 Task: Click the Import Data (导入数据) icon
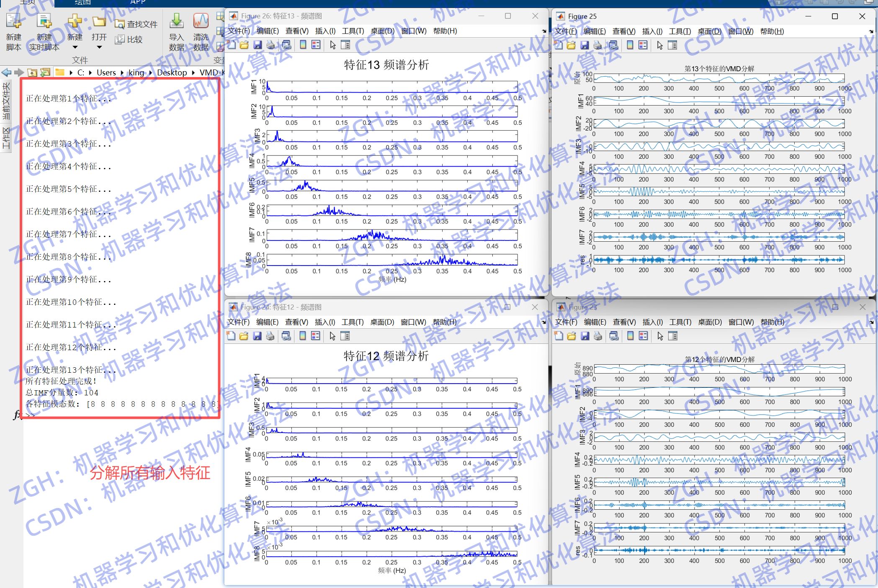coord(176,22)
